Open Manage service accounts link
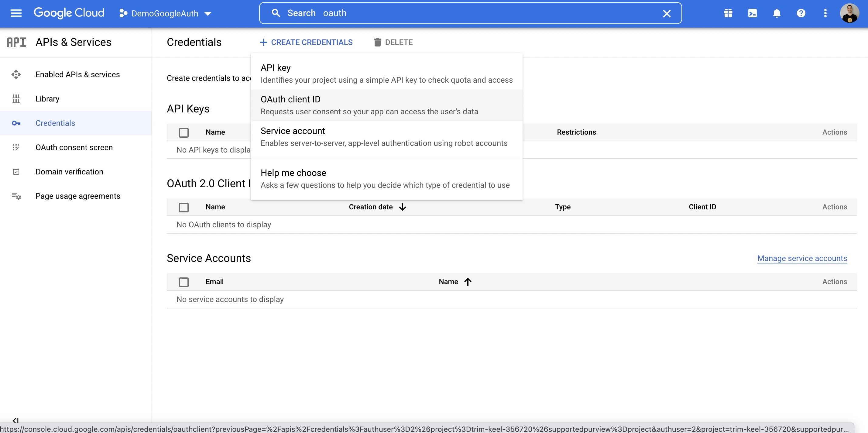The image size is (868, 433). pyautogui.click(x=802, y=258)
